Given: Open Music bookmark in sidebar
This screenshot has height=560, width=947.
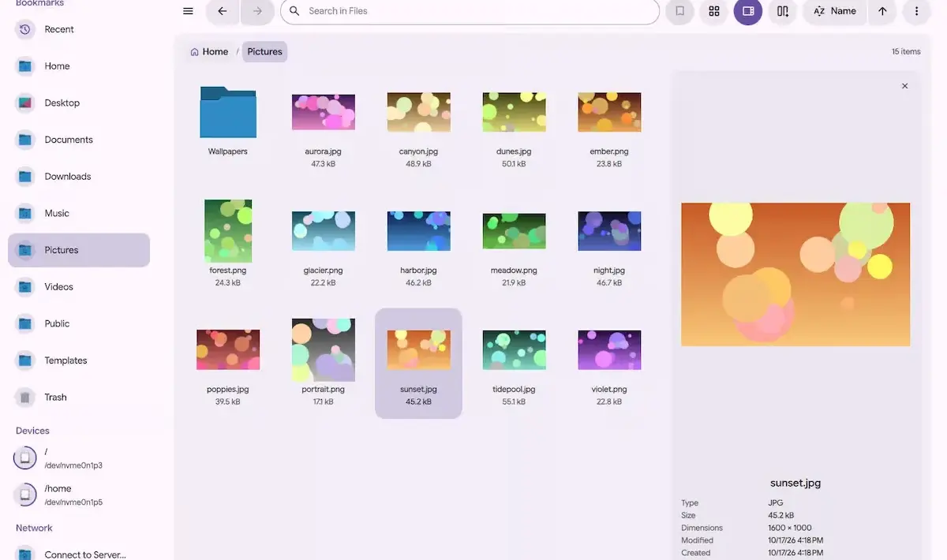Looking at the screenshot, I should [79, 213].
